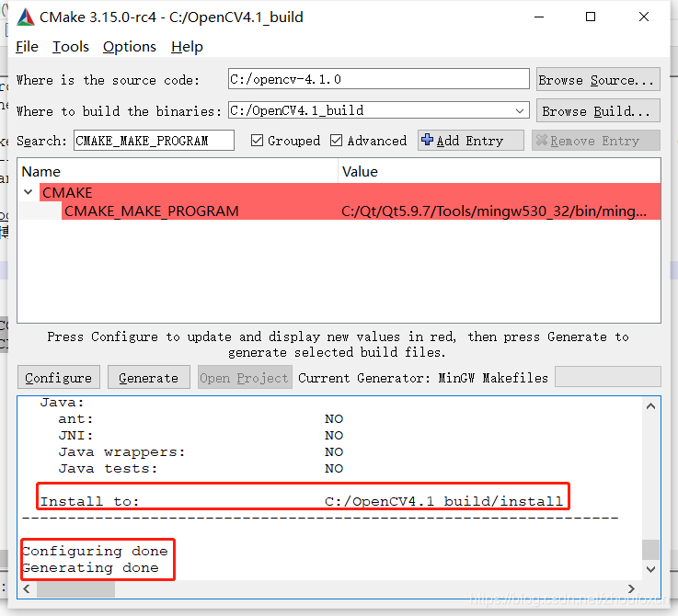Click the Search field containing CMAKE_MAKE_PROGRAM
This screenshot has width=678, height=616.
point(154,141)
